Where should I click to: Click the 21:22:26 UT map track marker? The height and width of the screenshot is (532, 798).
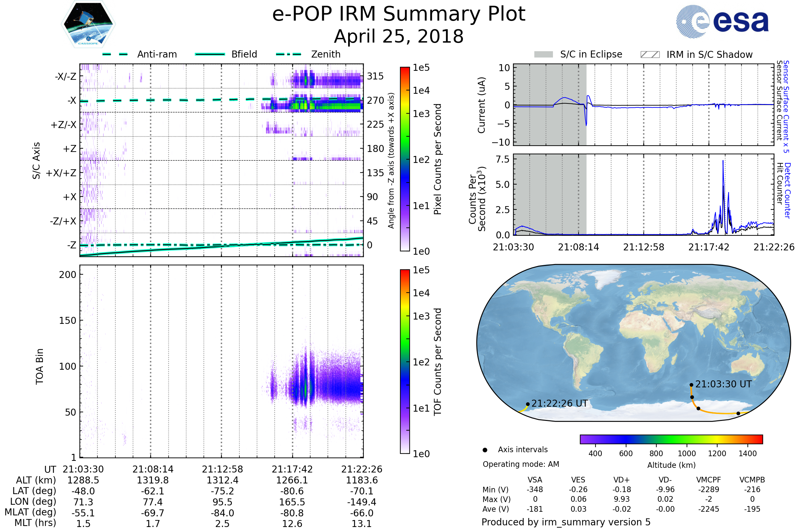point(528,404)
